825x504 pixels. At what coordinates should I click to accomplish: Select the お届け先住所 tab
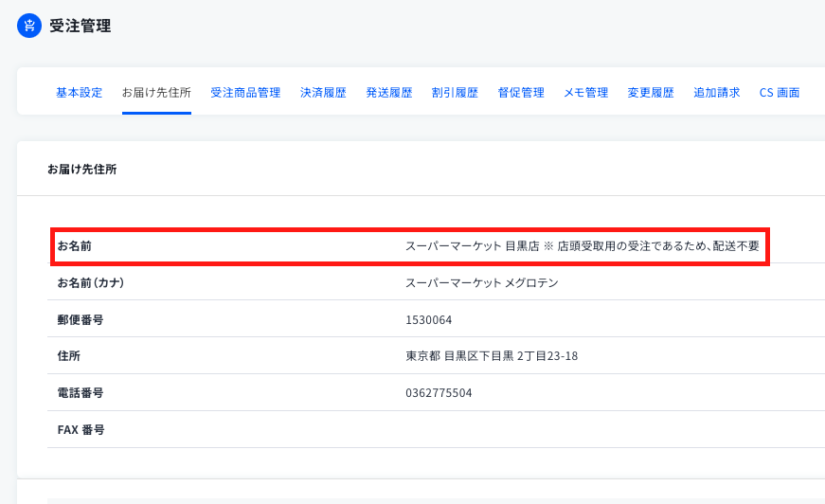point(156,93)
